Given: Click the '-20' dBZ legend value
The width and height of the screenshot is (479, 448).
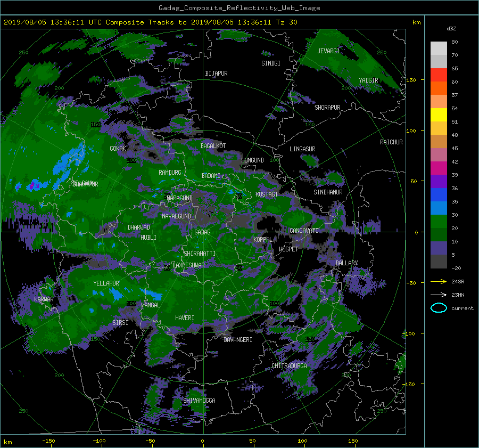Looking at the screenshot, I should click(456, 268).
